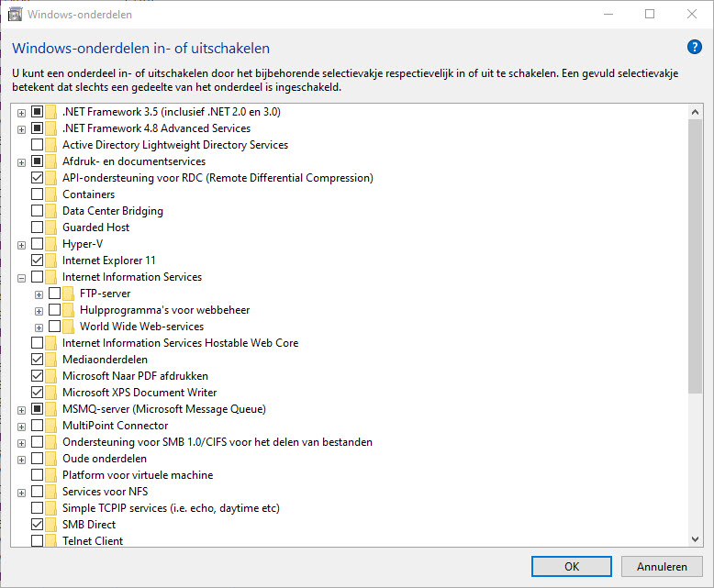This screenshot has width=714, height=588.
Task: Disable Microsoft XPS Document Writer checkbox
Action: tap(37, 393)
